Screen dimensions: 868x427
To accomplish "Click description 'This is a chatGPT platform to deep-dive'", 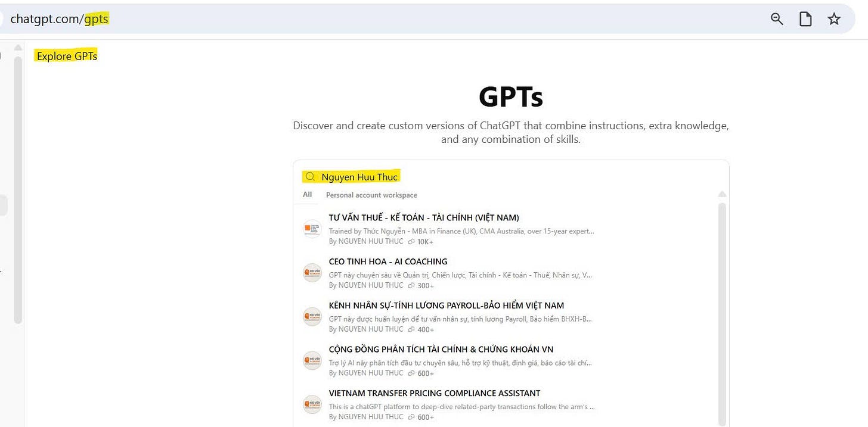I will [461, 407].
